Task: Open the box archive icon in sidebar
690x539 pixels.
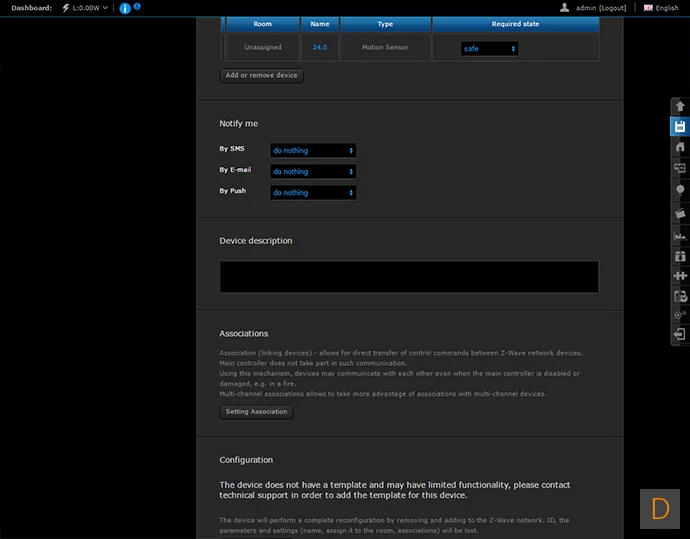Action: tap(680, 256)
